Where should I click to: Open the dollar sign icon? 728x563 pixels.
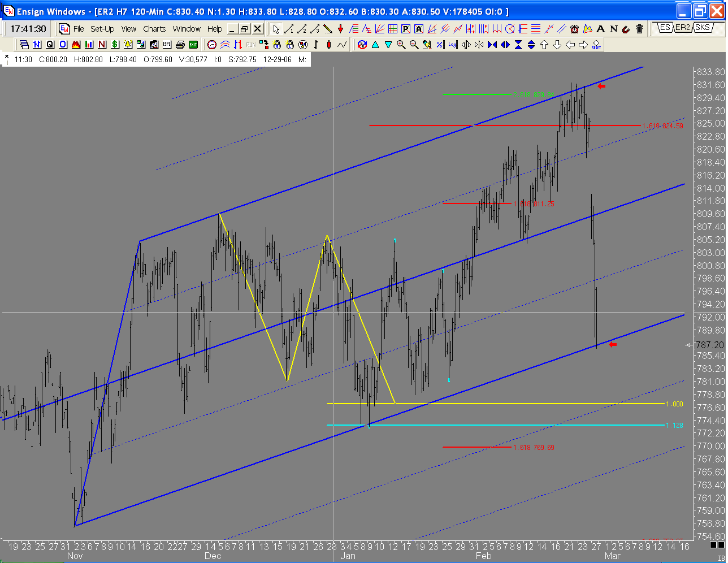click(x=115, y=45)
